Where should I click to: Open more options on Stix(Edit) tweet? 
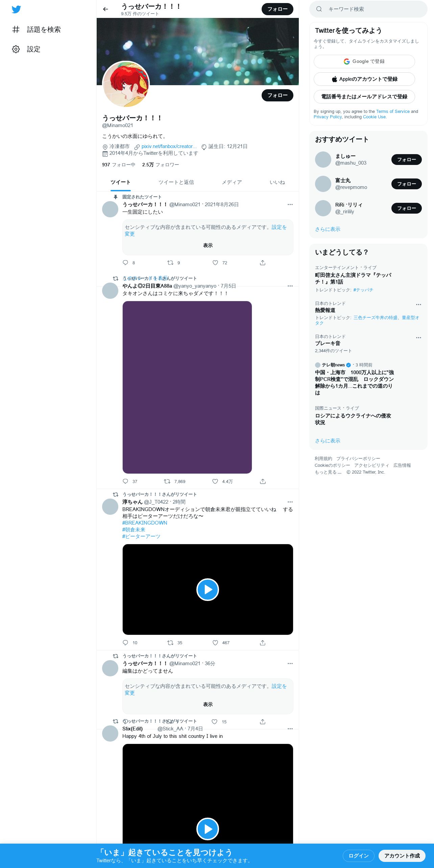coord(290,729)
